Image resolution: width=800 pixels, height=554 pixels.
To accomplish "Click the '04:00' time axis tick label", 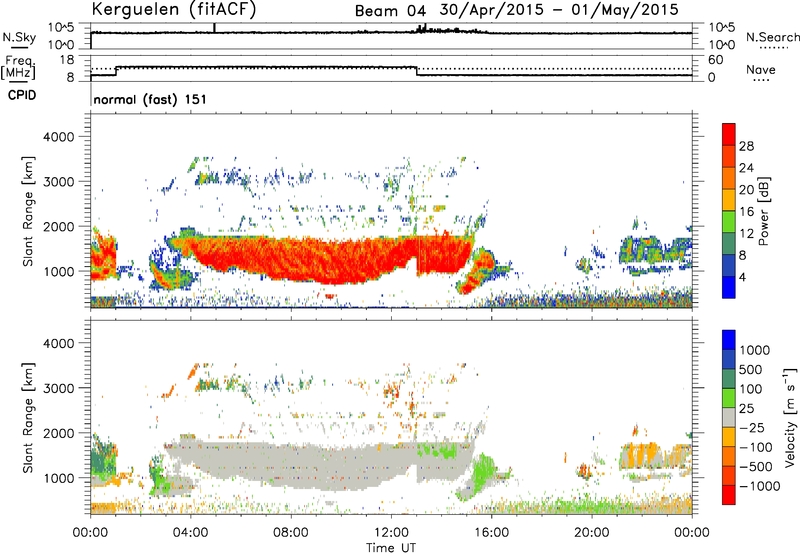I will tap(190, 533).
